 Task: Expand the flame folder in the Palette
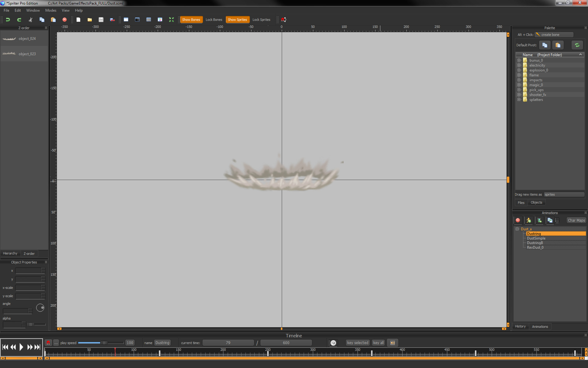click(x=519, y=75)
